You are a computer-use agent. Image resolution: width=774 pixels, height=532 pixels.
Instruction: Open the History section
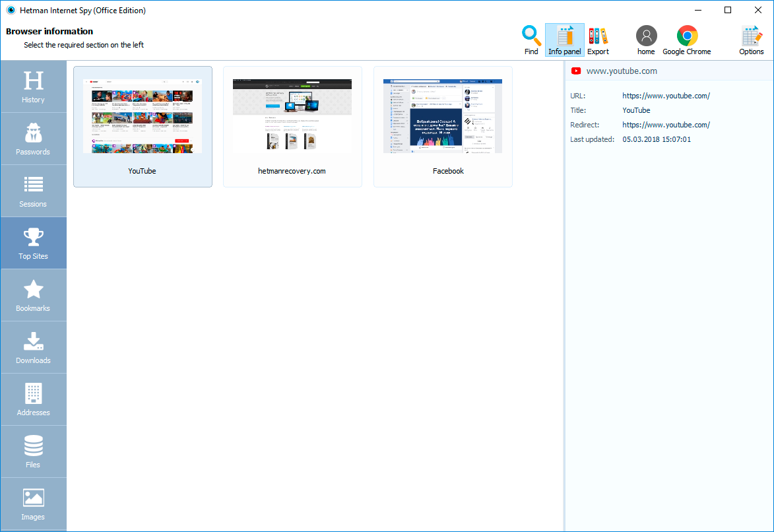pos(33,86)
